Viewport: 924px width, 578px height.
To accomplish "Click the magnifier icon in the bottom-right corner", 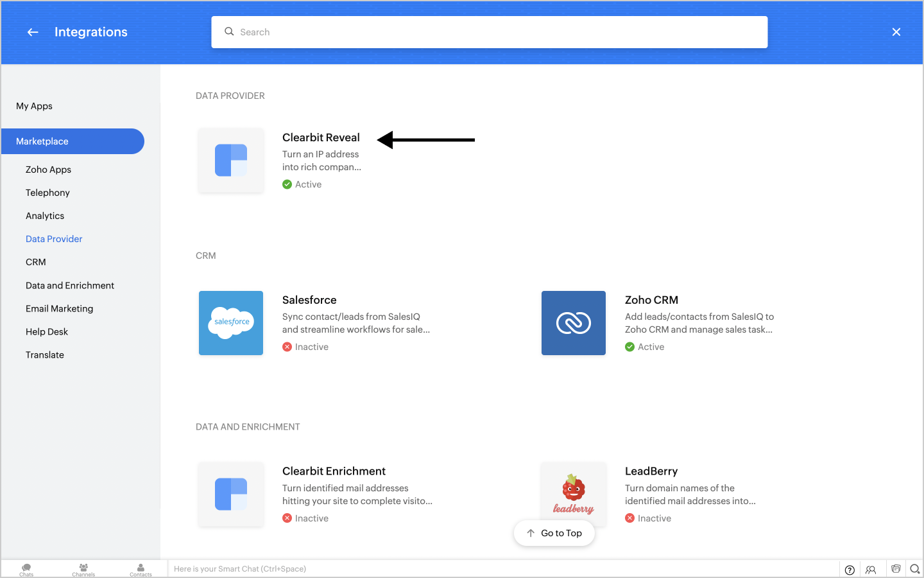I will [x=915, y=569].
